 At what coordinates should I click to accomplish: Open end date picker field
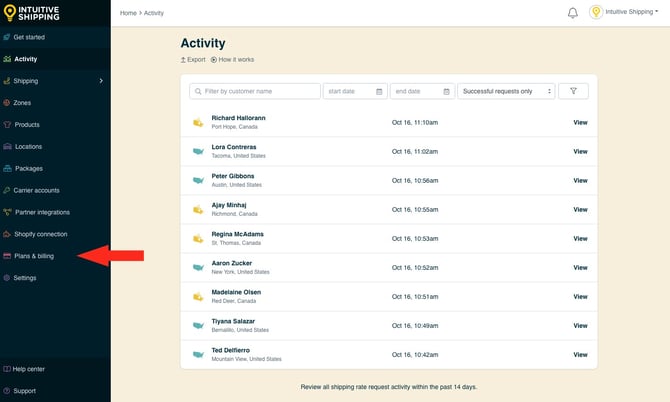(422, 91)
